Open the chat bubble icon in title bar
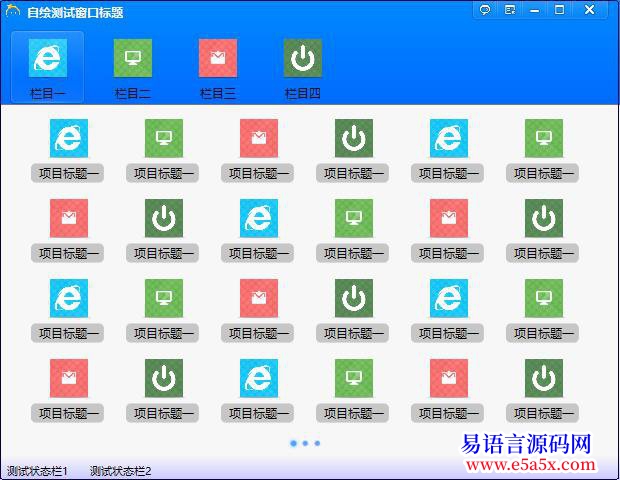Viewport: 620px width, 480px height. click(485, 10)
